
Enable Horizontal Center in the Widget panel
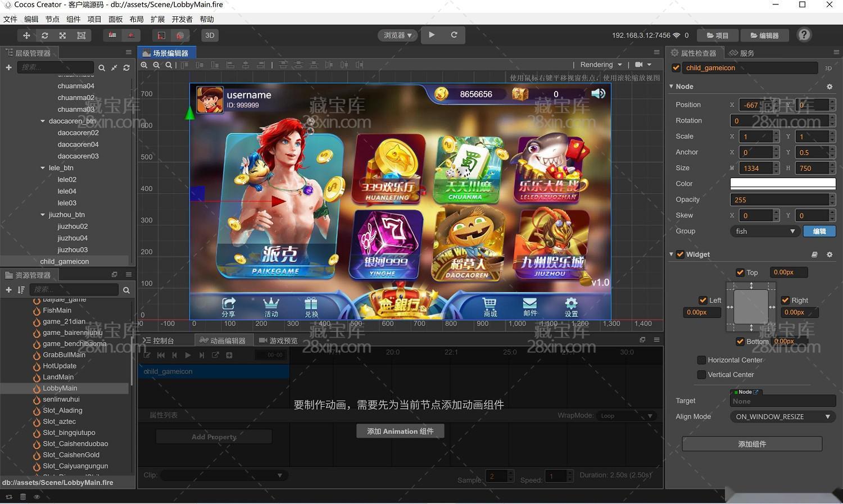[701, 360]
